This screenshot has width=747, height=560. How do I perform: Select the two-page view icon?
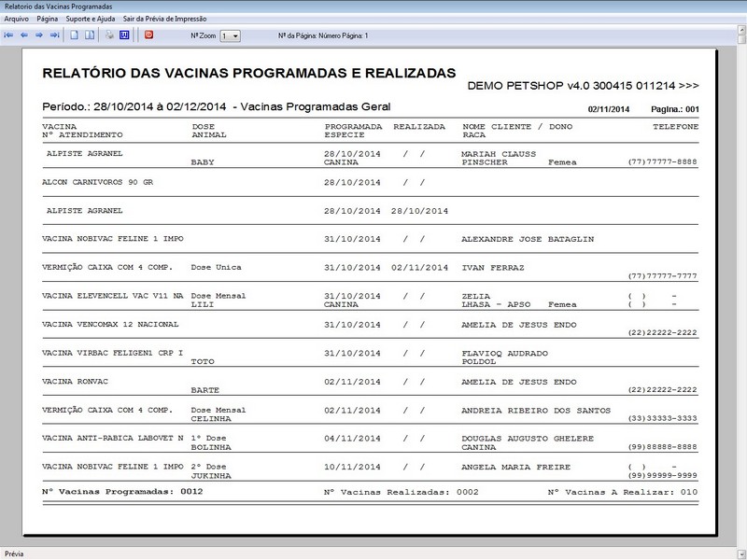coord(90,35)
